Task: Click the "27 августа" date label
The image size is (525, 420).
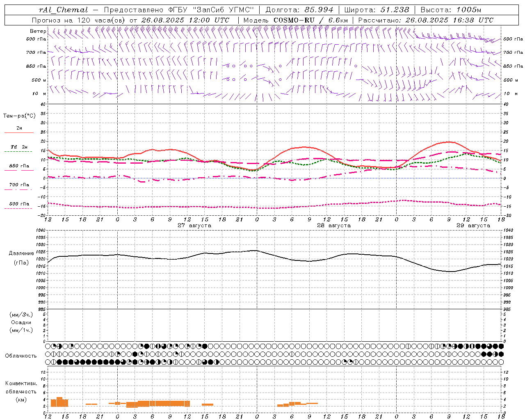Action: (194, 226)
